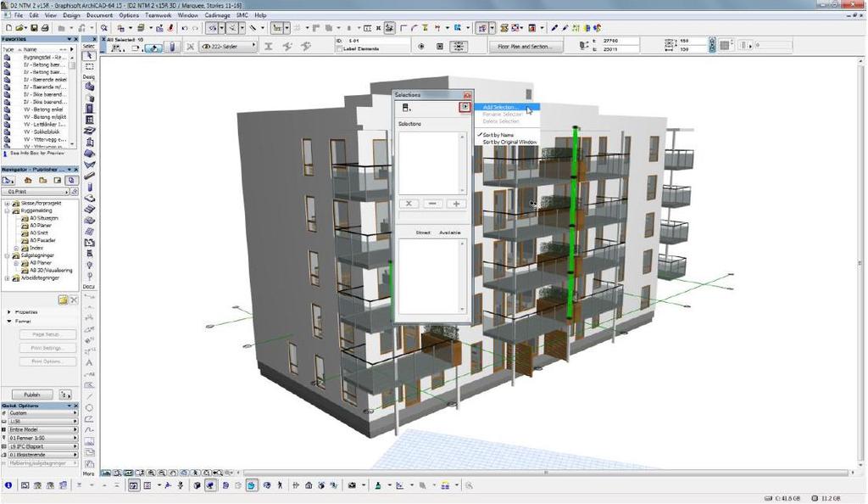868x504 pixels.
Task: Open the 222-Søyler layer dropdown
Action: [229, 47]
